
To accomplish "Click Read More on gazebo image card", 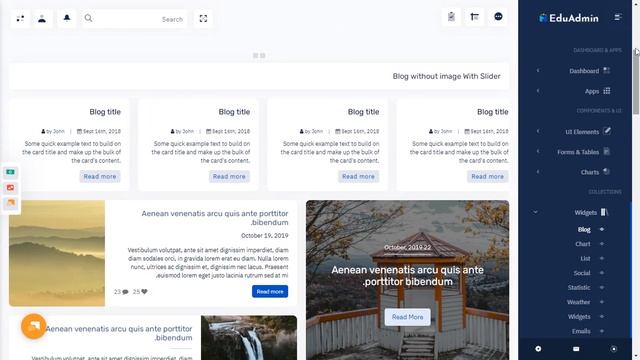I will [407, 317].
